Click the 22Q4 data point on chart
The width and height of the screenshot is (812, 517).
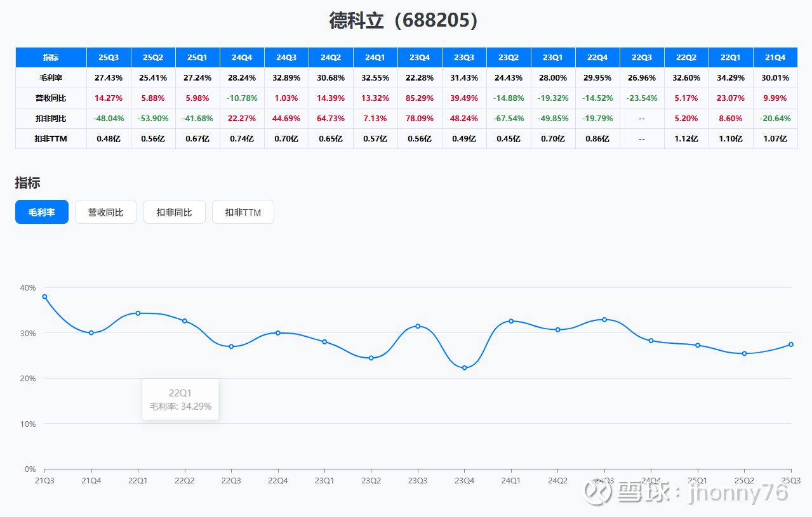[278, 333]
